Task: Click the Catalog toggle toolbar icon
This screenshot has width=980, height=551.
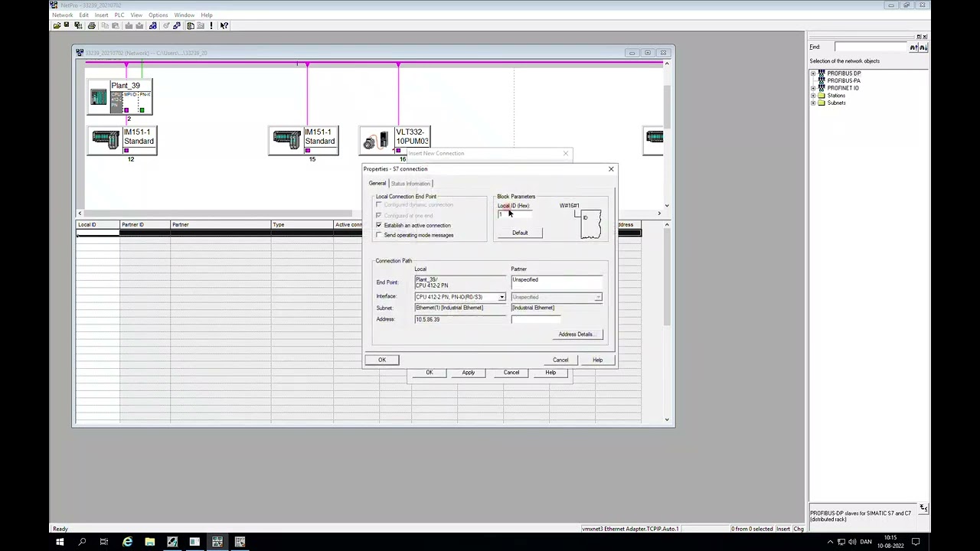Action: pos(191,25)
